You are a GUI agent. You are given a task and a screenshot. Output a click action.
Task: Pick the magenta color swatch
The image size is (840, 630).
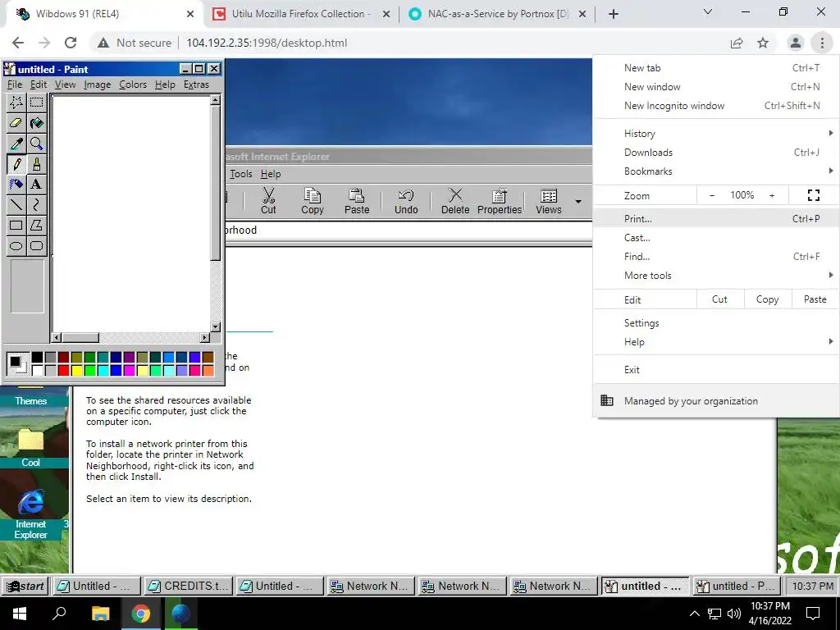click(x=129, y=370)
